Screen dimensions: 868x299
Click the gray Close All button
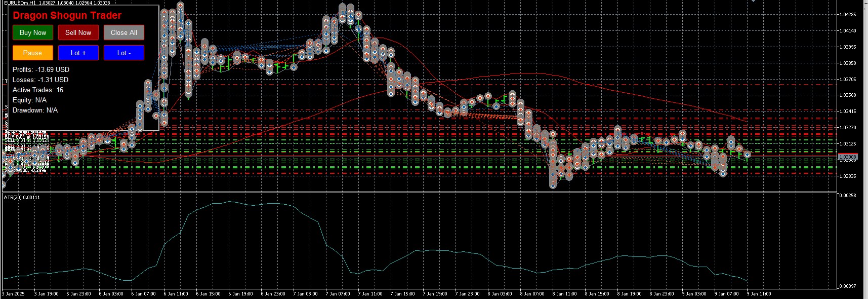coord(124,32)
